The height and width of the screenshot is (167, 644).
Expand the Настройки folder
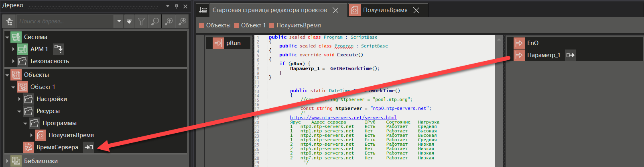tap(19, 99)
